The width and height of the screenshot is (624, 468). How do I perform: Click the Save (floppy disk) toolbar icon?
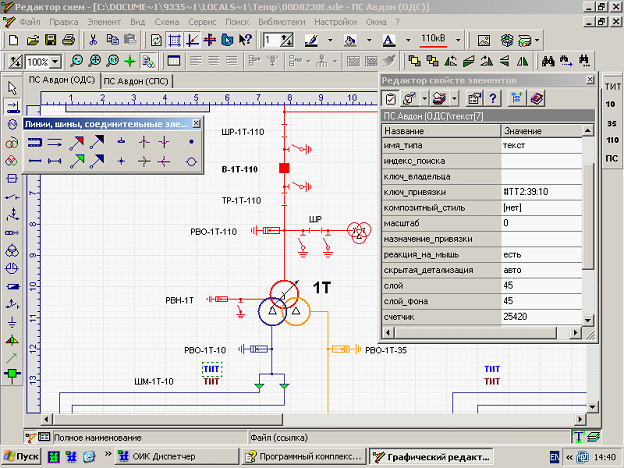[52, 40]
